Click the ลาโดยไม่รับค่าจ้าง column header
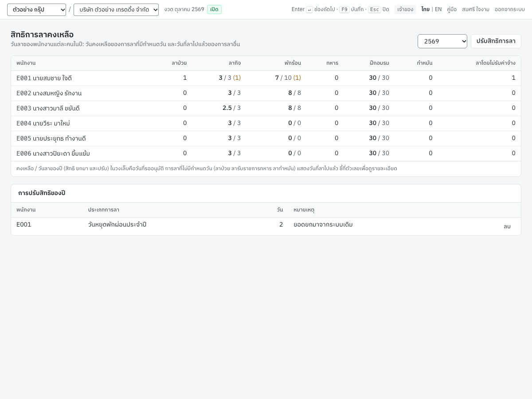 pyautogui.click(x=496, y=63)
